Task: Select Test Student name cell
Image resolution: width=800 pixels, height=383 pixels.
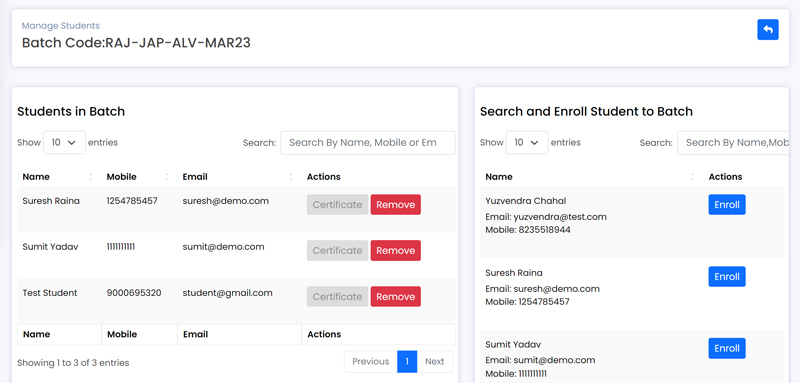Action: (50, 293)
